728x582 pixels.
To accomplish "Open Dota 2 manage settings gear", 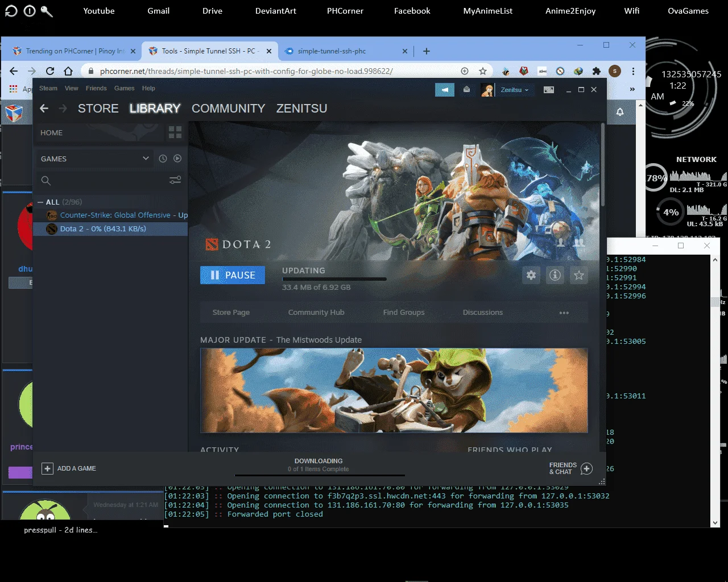I will tap(531, 275).
